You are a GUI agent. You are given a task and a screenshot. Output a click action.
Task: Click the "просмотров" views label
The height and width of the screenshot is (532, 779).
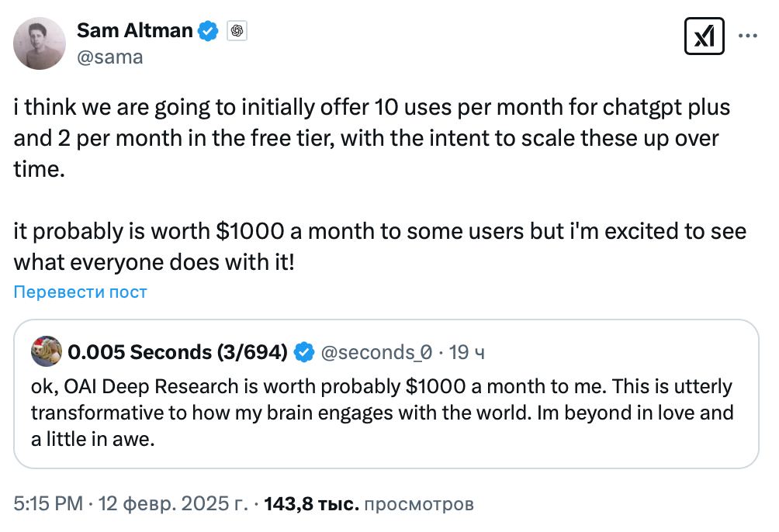419,504
